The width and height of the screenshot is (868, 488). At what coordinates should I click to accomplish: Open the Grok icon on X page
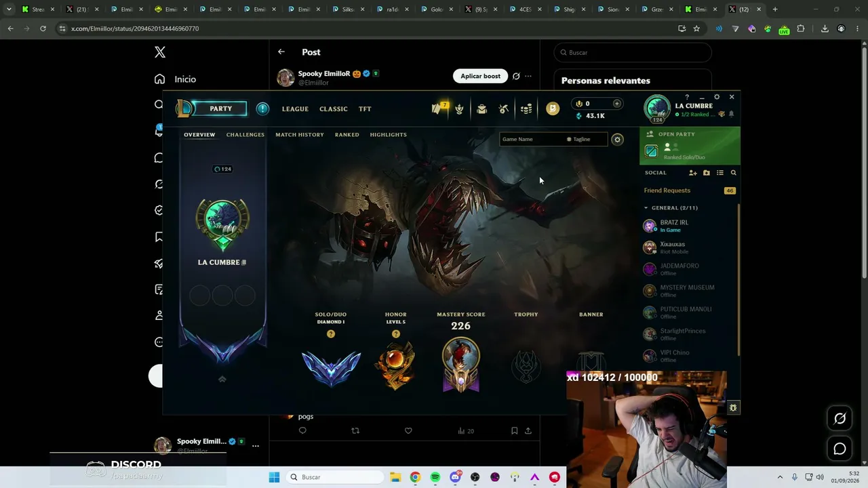(x=840, y=418)
